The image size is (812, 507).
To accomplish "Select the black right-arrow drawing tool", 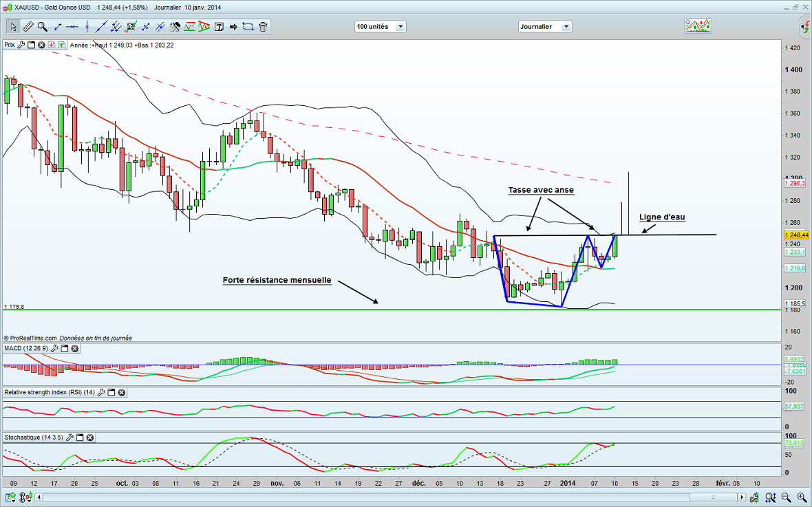I will 233,27.
